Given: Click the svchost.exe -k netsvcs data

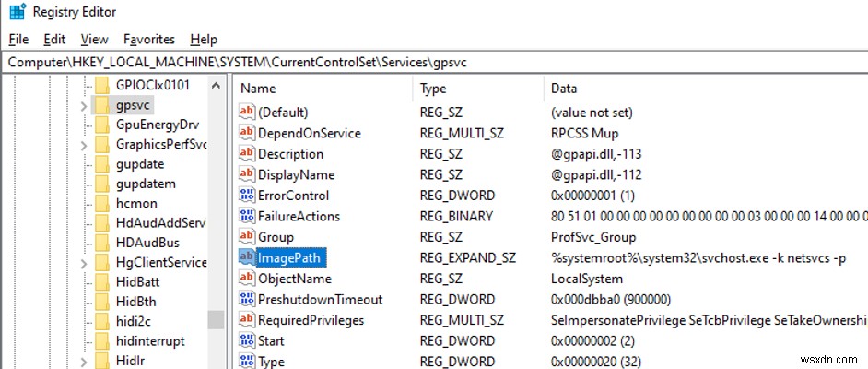Looking at the screenshot, I should click(x=698, y=257).
